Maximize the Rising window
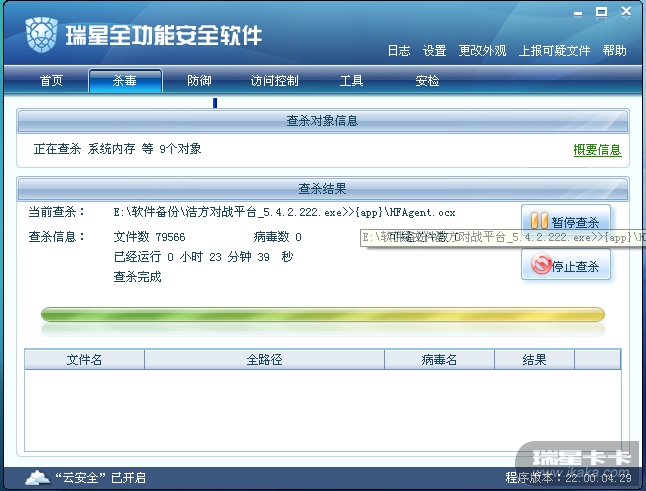 coord(602,12)
